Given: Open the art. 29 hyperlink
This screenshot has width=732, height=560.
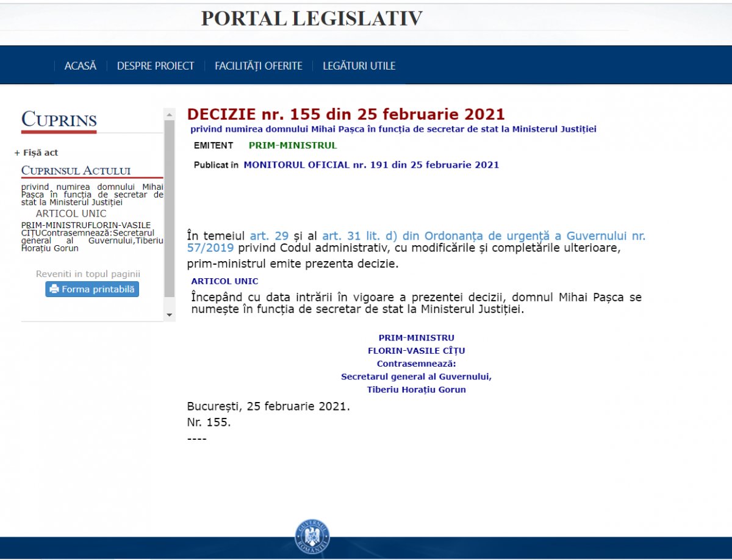Looking at the screenshot, I should point(269,235).
